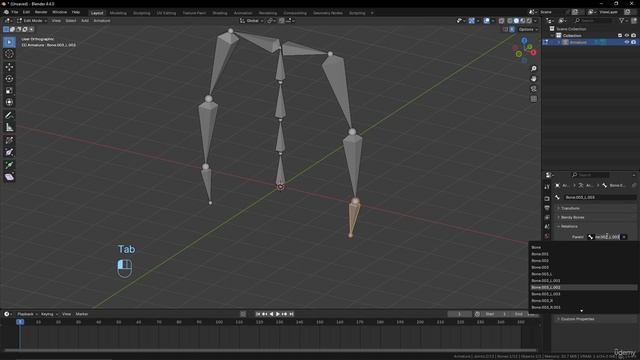Click the bone icon beside name field

[x=558, y=197]
